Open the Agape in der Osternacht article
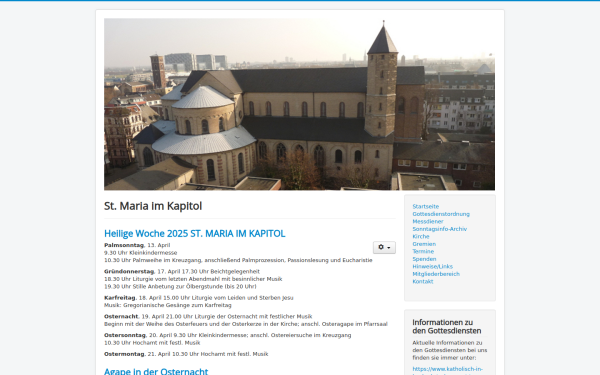This screenshot has height=375, width=600. coord(156,371)
